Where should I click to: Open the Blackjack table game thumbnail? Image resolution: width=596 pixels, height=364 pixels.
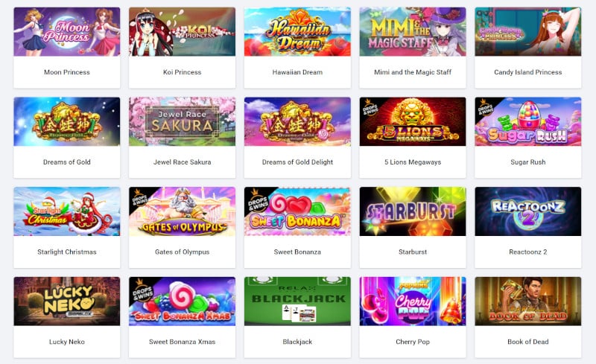click(297, 301)
